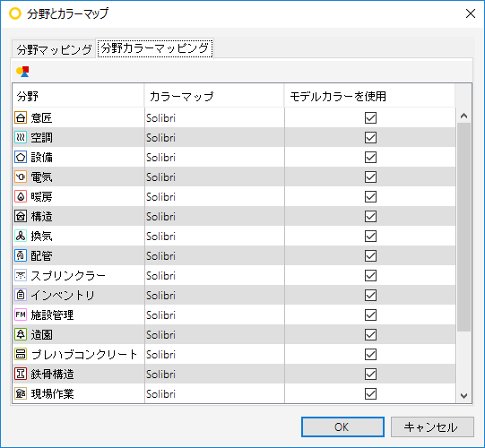Select the 現場作業 row label
Viewport: 485px width, 448px height.
tap(52, 393)
